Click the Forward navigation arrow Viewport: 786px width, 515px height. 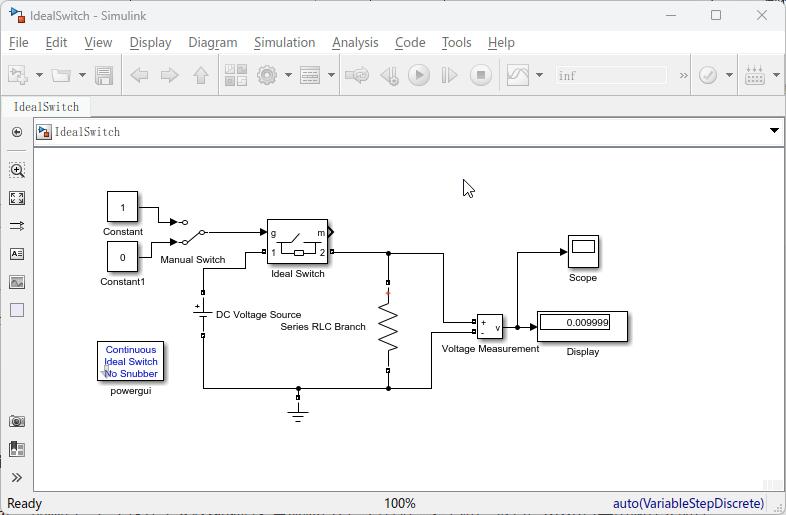[x=169, y=76]
